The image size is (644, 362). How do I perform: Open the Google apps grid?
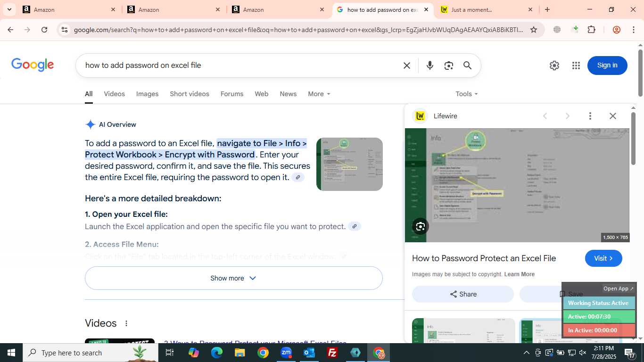click(x=576, y=66)
